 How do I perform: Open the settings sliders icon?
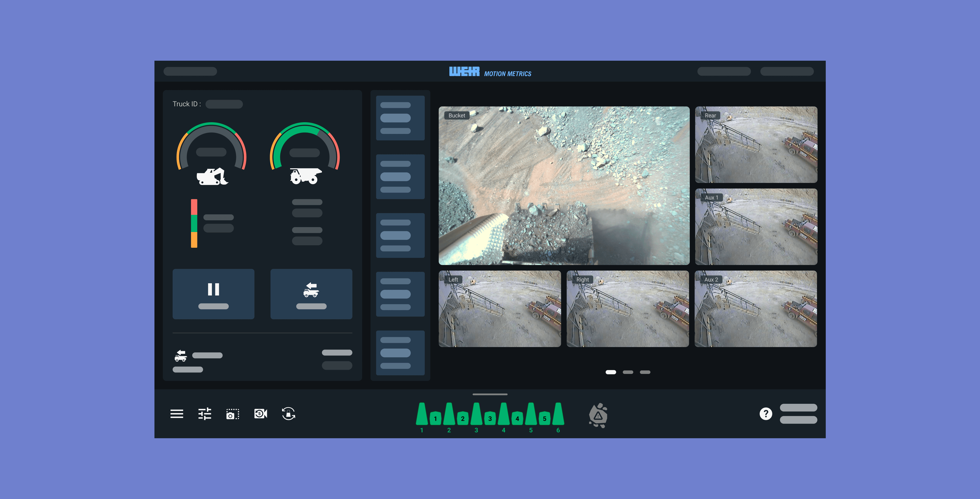click(x=205, y=414)
